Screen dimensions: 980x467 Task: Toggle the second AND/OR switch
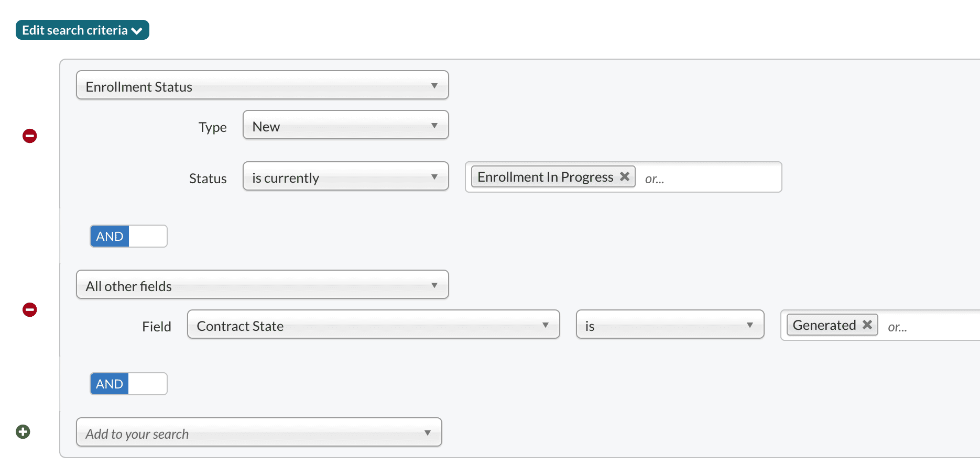128,384
